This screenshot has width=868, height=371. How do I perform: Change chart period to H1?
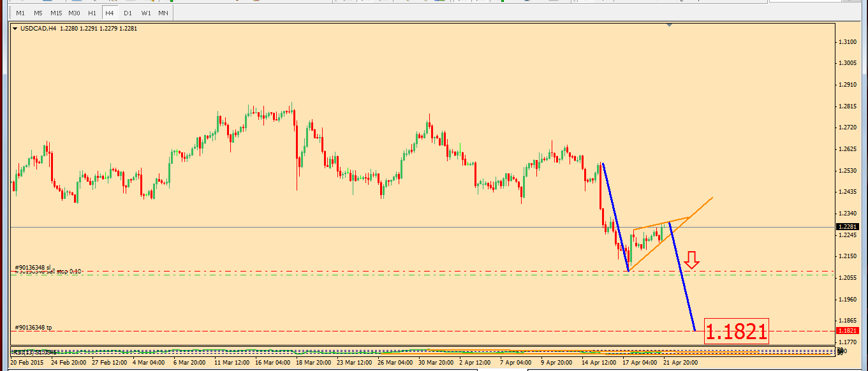[x=92, y=13]
